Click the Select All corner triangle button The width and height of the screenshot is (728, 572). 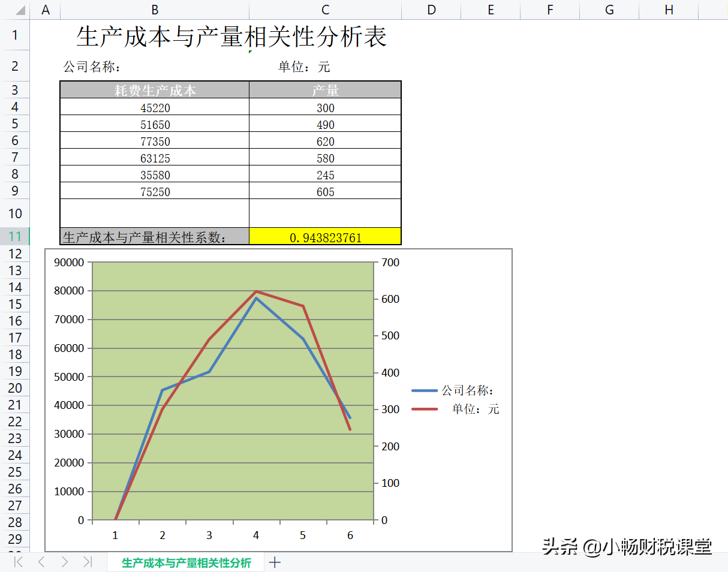(19, 10)
